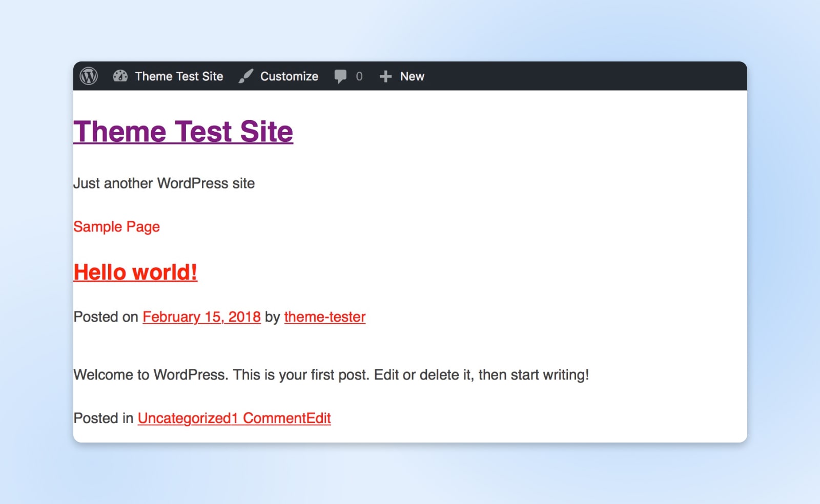Screen dimensions: 820x504
Task: Click the February 15, 2018 date link
Action: (x=201, y=317)
